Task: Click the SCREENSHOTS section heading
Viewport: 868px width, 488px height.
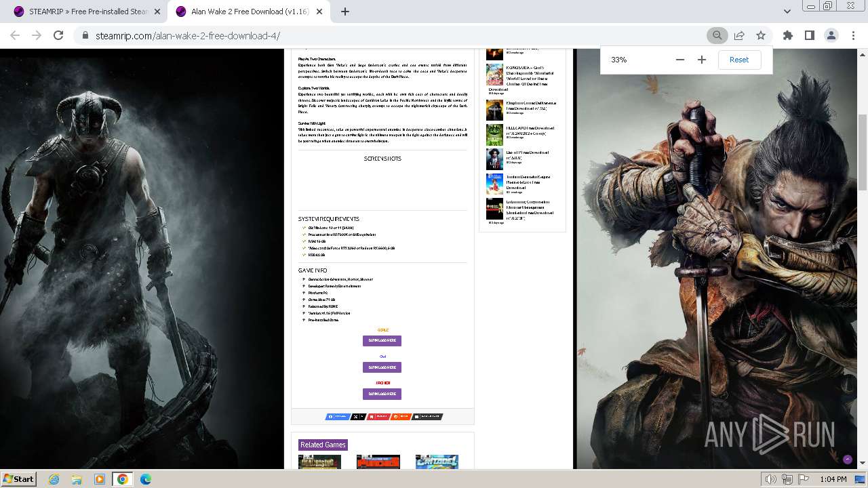Action: click(382, 159)
